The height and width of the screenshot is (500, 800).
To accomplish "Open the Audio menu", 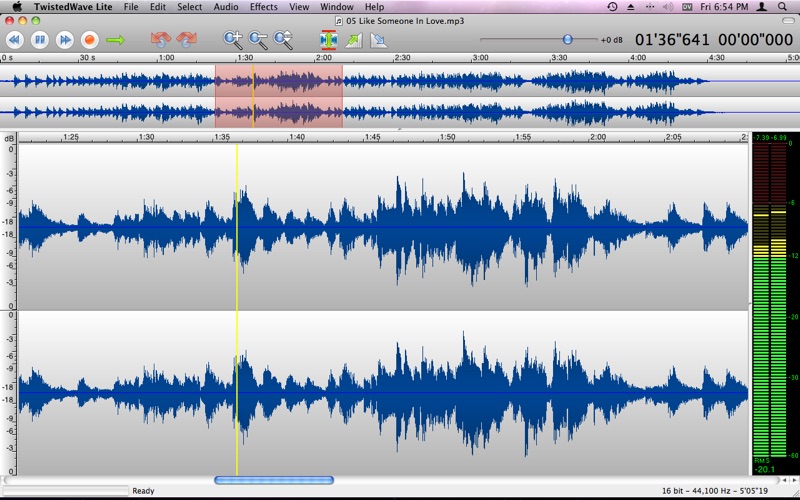I will [226, 7].
